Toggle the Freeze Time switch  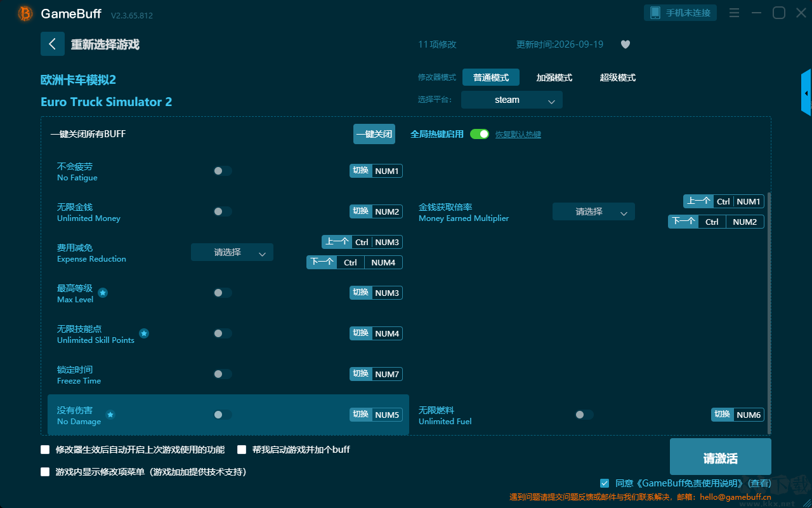[223, 374]
